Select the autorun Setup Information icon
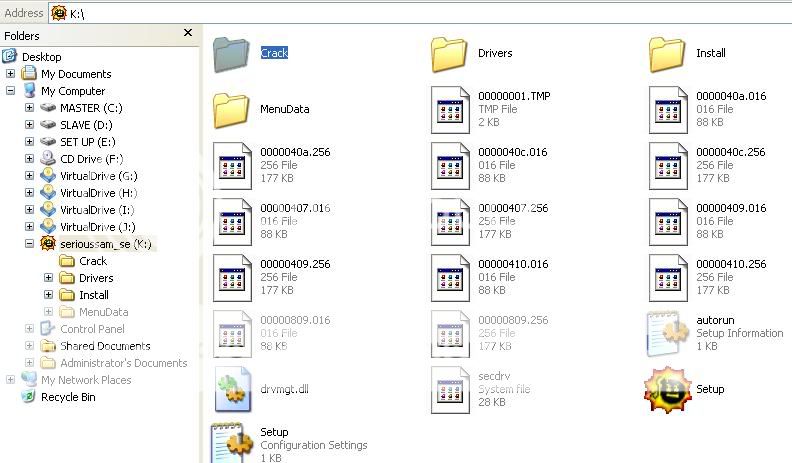This screenshot has width=792, height=463. coord(668,334)
